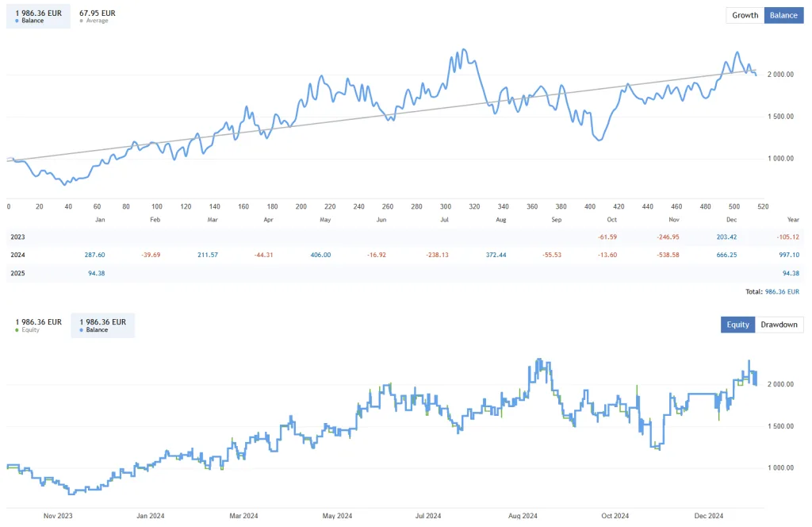Select the 2025 year label
Image resolution: width=812 pixels, height=527 pixels.
tap(17, 273)
